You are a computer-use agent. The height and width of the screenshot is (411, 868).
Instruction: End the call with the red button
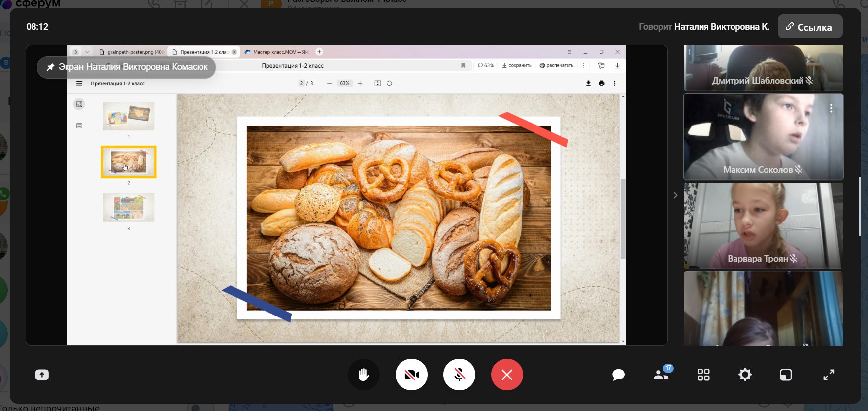[507, 375]
